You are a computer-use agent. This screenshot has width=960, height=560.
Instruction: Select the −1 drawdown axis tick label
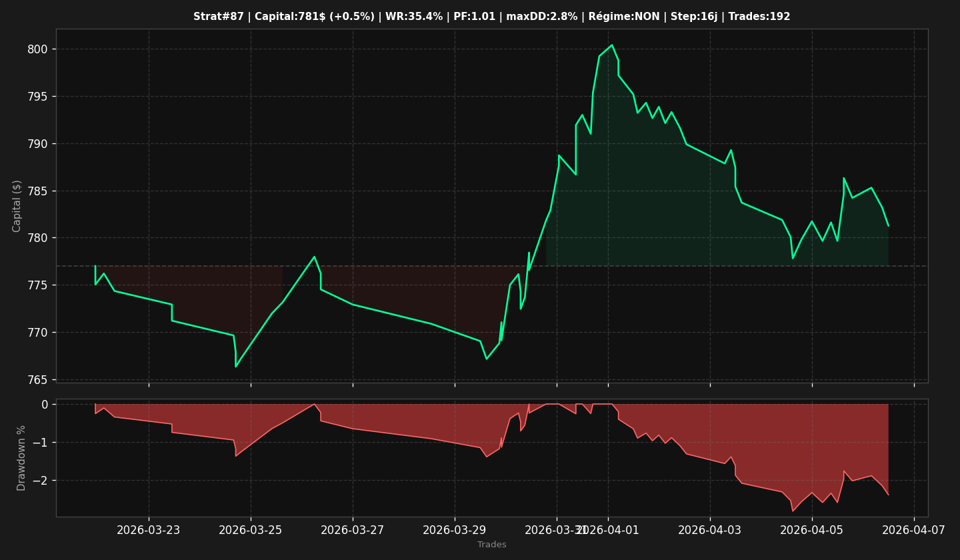point(40,443)
